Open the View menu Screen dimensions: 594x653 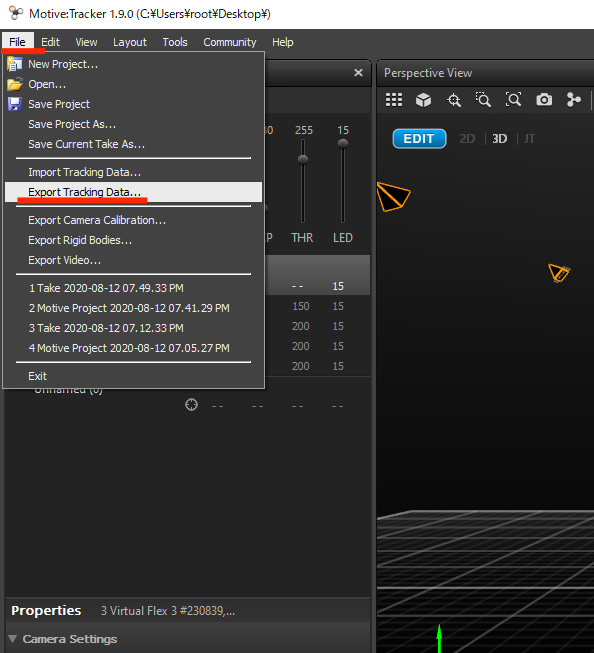pos(86,42)
